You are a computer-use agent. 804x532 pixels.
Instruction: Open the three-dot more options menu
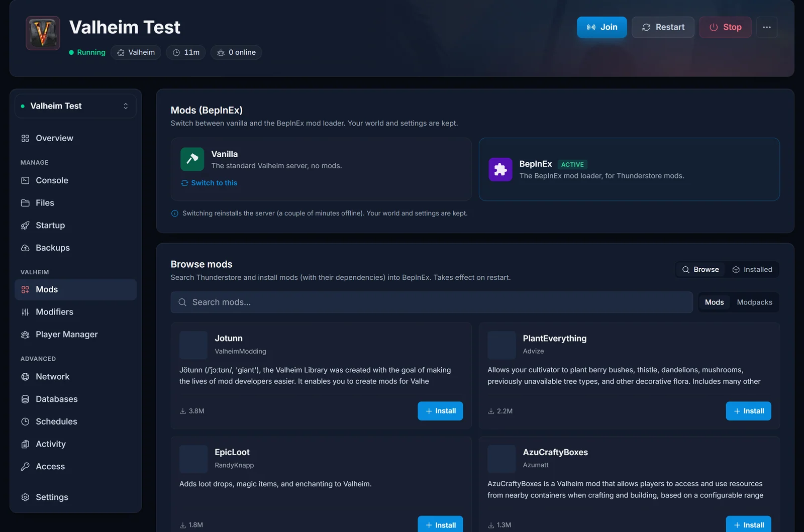click(x=766, y=27)
